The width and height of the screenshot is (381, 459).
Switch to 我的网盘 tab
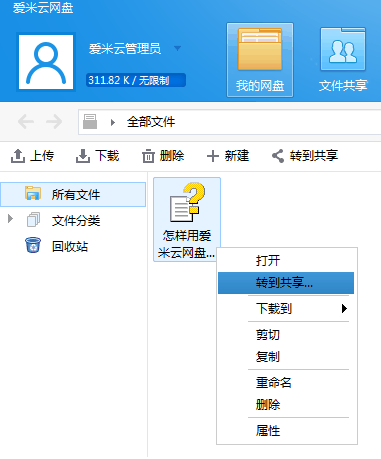tap(260, 60)
